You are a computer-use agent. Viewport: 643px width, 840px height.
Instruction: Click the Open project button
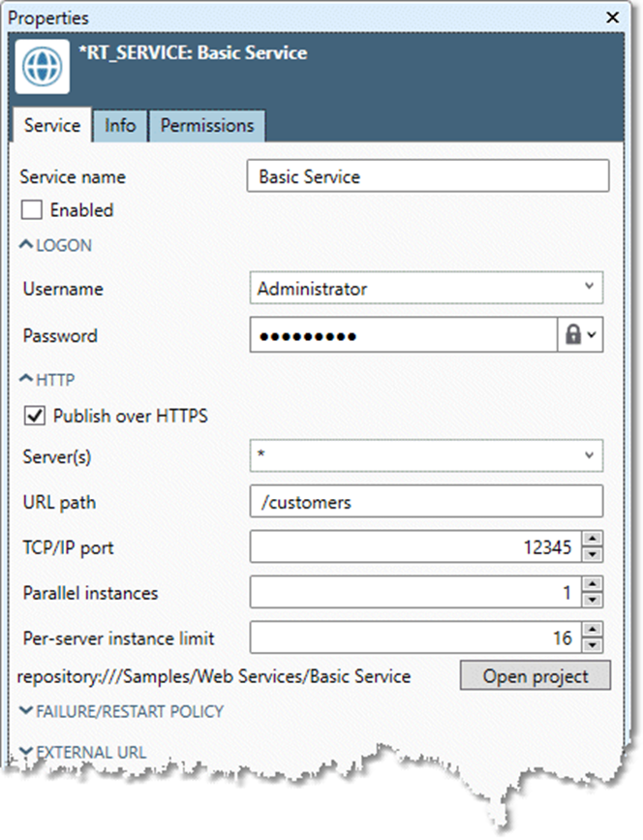pyautogui.click(x=535, y=675)
